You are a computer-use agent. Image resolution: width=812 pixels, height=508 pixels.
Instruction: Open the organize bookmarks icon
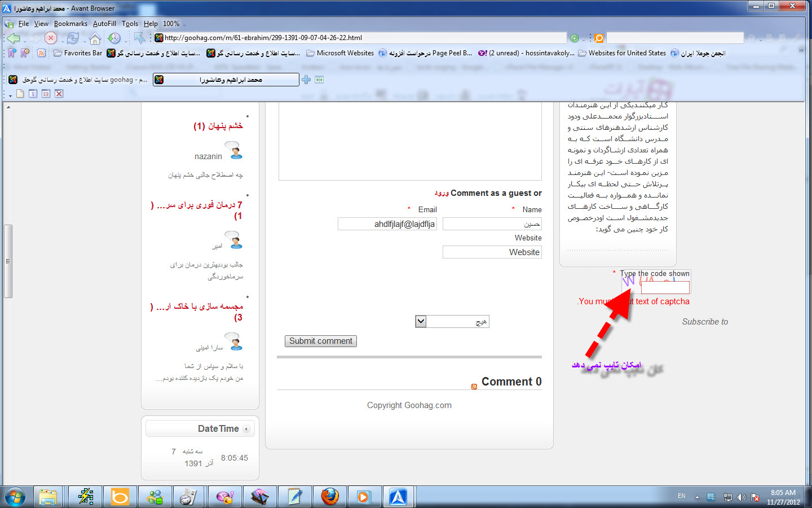pyautogui.click(x=25, y=53)
